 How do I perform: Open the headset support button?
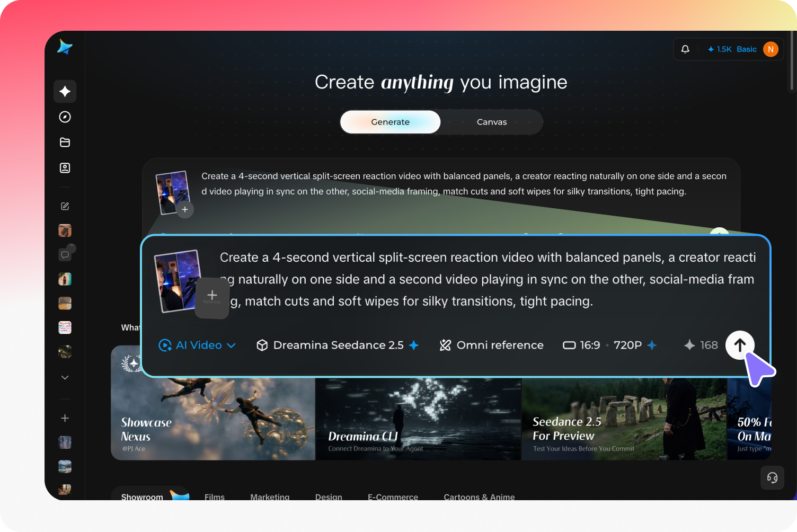(x=772, y=477)
